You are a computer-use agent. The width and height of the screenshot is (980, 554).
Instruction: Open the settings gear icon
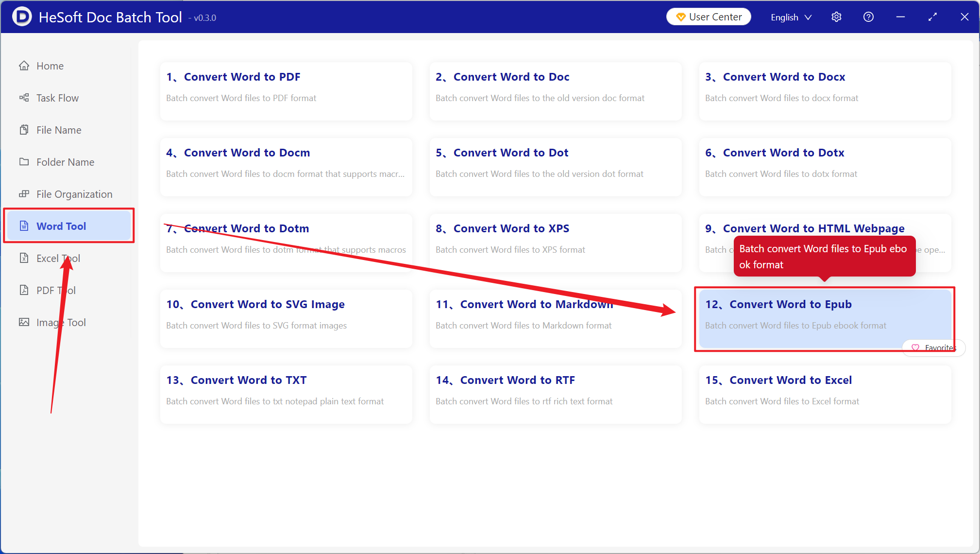point(836,17)
